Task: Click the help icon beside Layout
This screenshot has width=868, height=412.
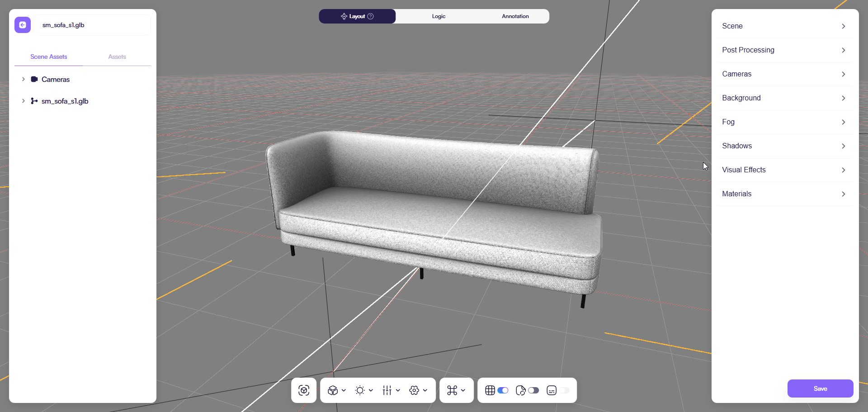Action: (371, 16)
